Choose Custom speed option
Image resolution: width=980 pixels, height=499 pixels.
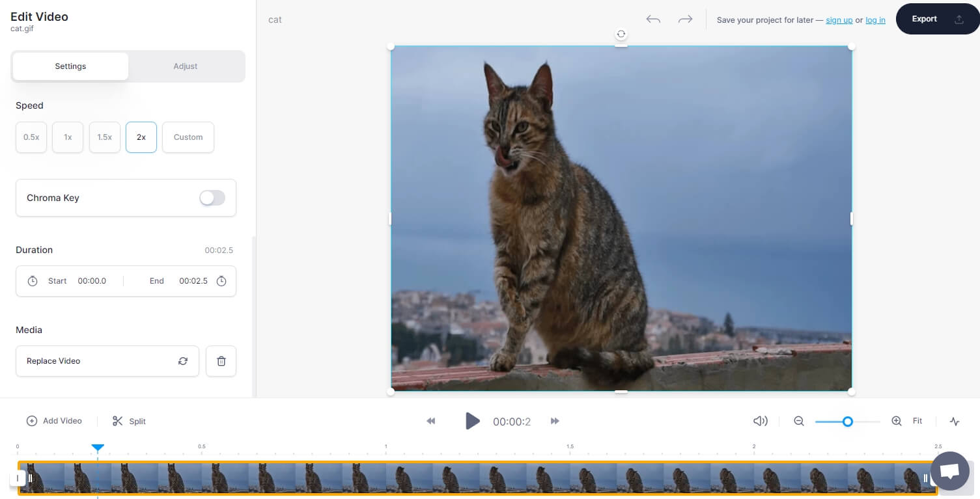[188, 137]
